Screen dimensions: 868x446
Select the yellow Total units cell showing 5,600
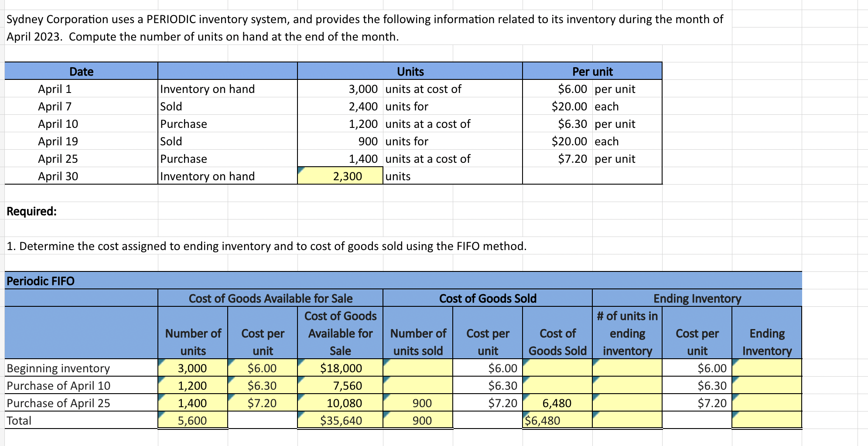coord(192,420)
